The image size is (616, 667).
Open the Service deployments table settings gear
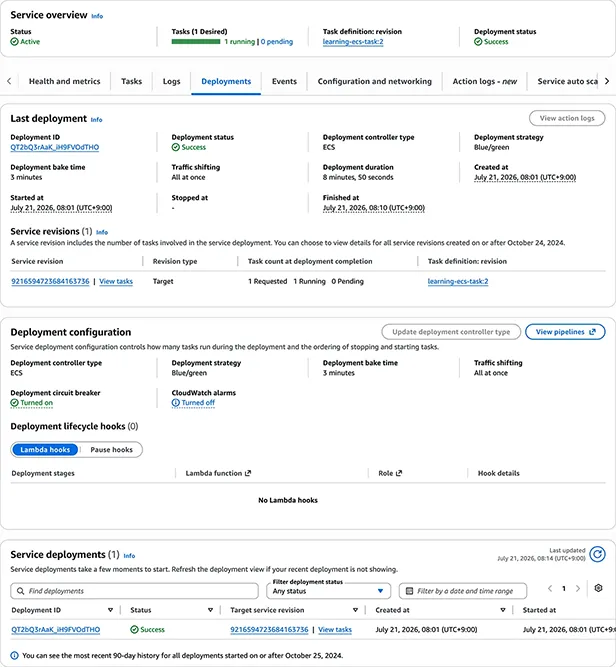point(598,588)
